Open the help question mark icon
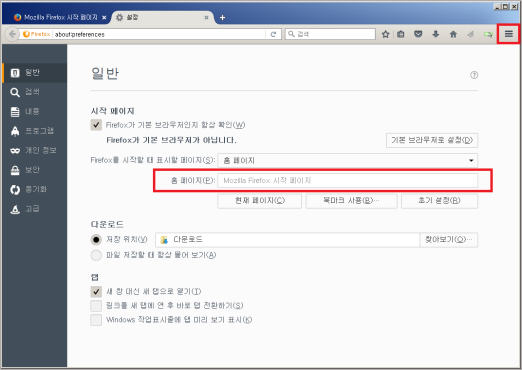 coord(474,75)
